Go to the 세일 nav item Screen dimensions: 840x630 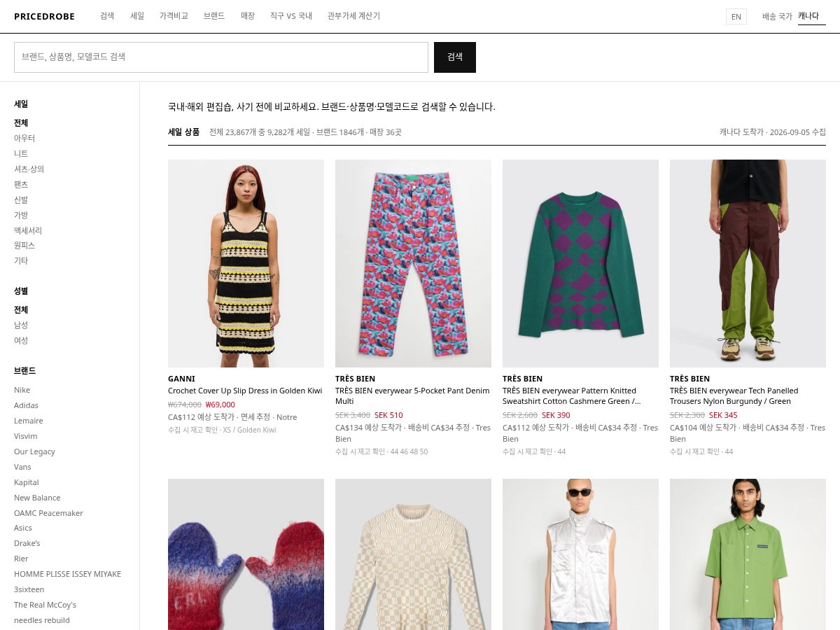(x=137, y=15)
